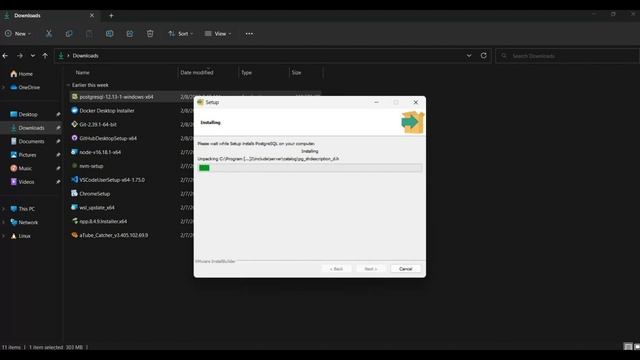Open the New dropdown menu
Image resolution: width=640 pixels, height=360 pixels.
point(18,34)
